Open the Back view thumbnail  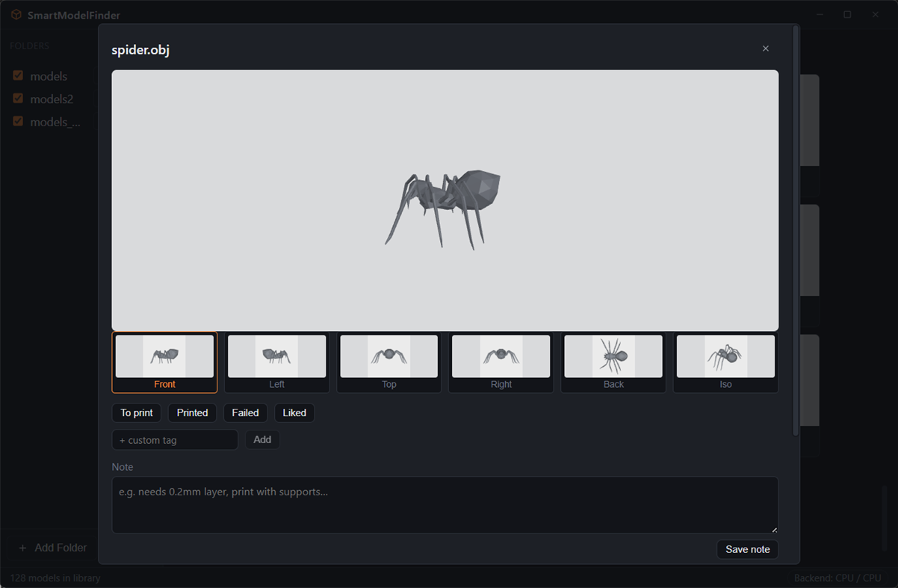(x=613, y=362)
